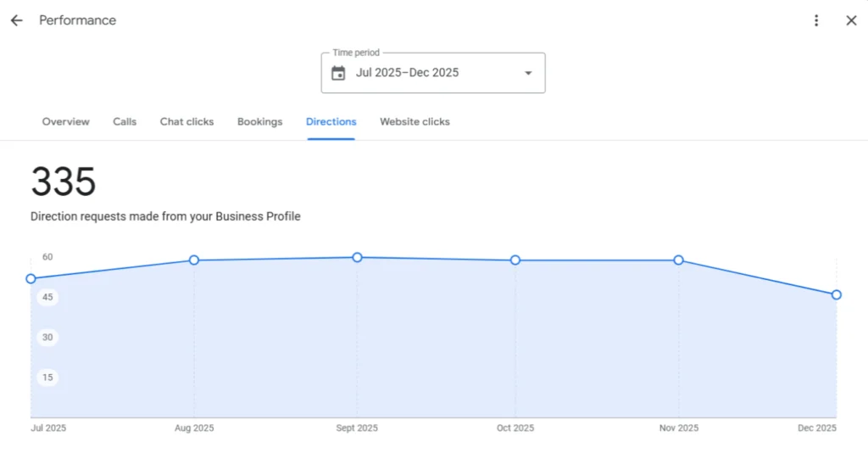Click the active Directions tab
Viewport: 868px width, 470px height.
[331, 122]
